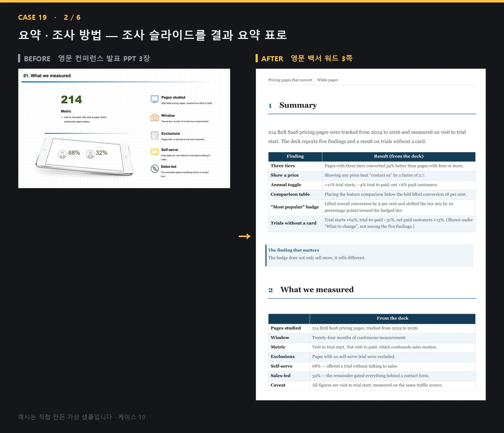Click the large green "214" number
504x433 pixels.
click(71, 99)
